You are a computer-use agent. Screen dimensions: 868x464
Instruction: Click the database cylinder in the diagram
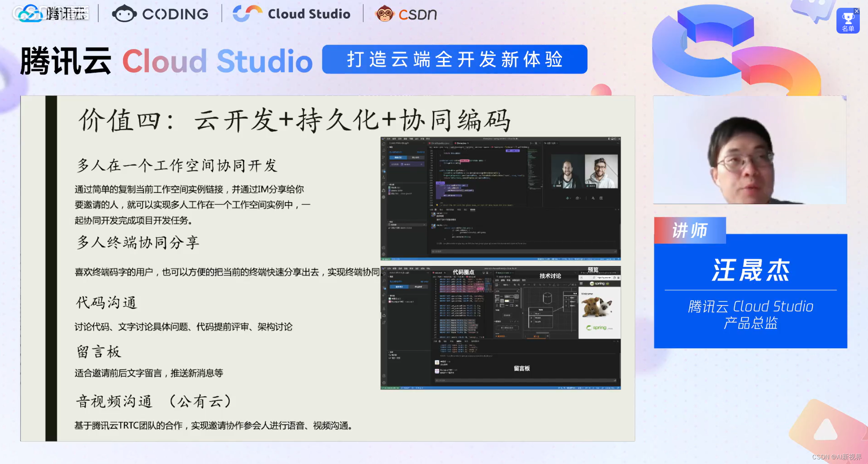click(x=547, y=298)
